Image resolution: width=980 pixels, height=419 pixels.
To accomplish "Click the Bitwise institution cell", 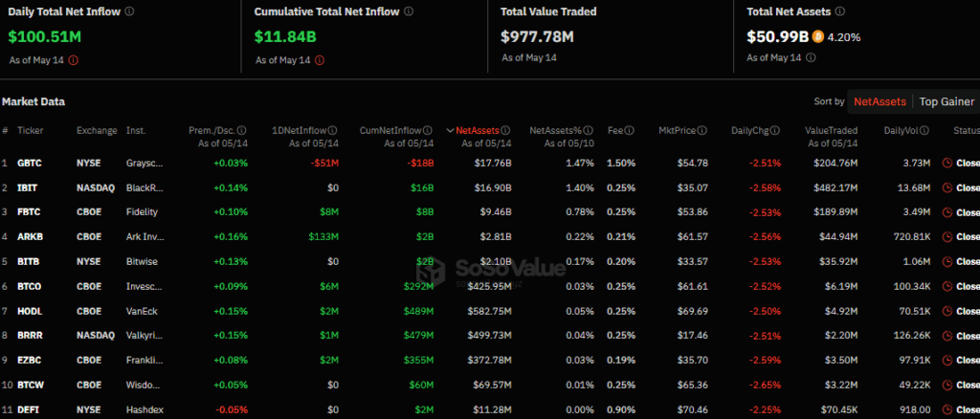I will pyautogui.click(x=142, y=262).
